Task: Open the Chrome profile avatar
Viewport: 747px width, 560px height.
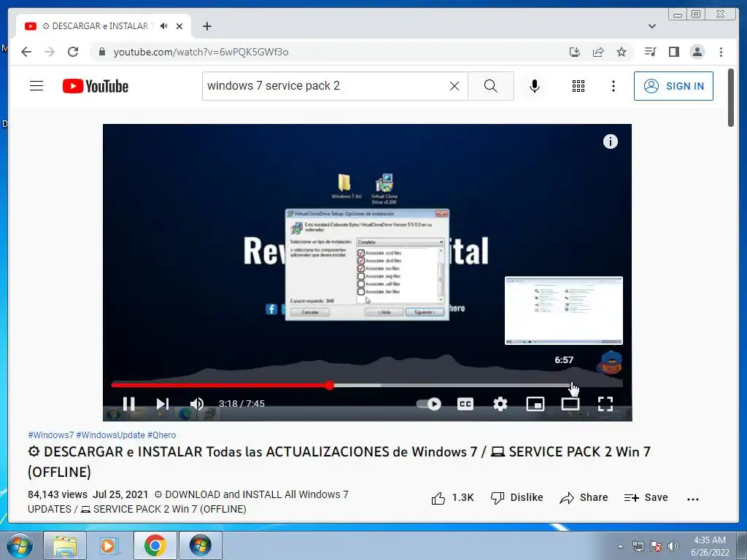Action: click(x=697, y=52)
